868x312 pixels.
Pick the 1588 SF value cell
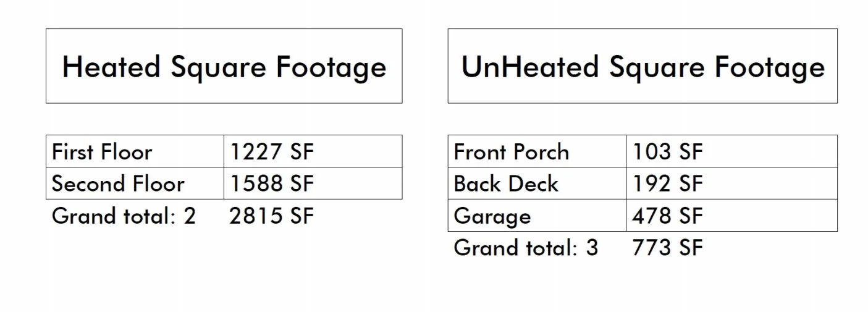272,184
